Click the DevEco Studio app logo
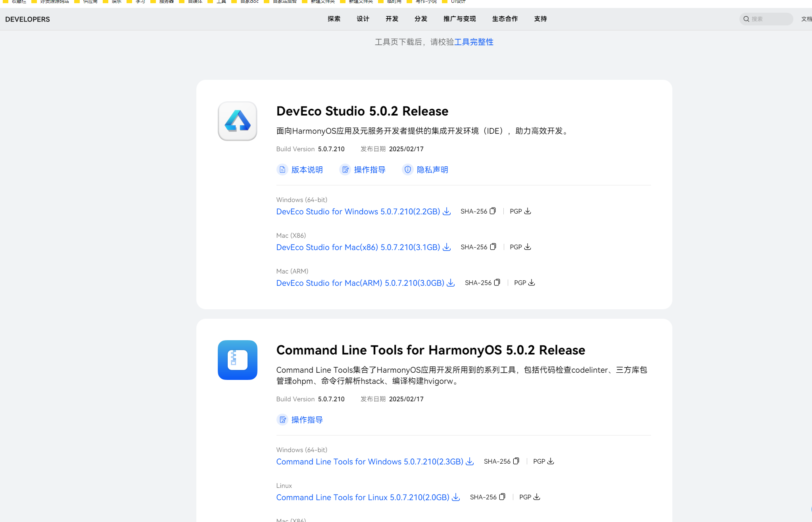Screen dimensions: 812x522 pyautogui.click(x=237, y=121)
